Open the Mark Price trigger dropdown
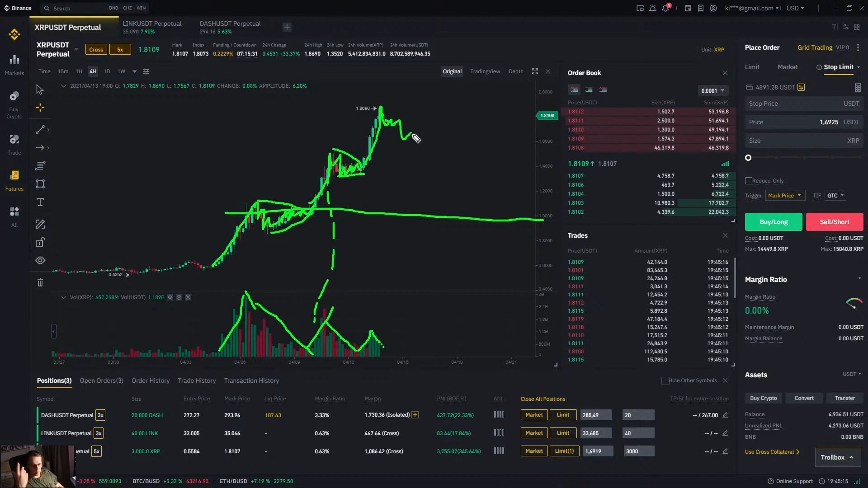This screenshot has height=488, width=868. (784, 196)
